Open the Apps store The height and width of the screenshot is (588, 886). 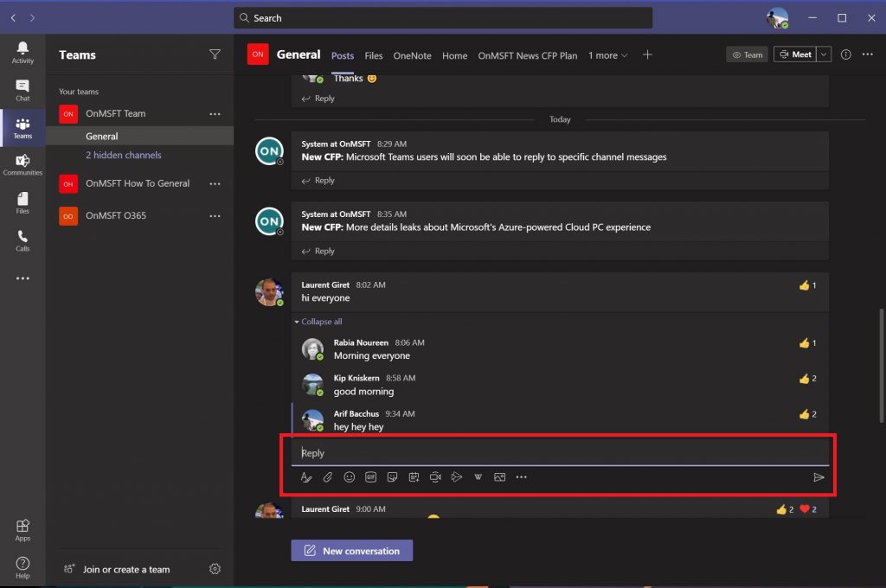[22, 530]
